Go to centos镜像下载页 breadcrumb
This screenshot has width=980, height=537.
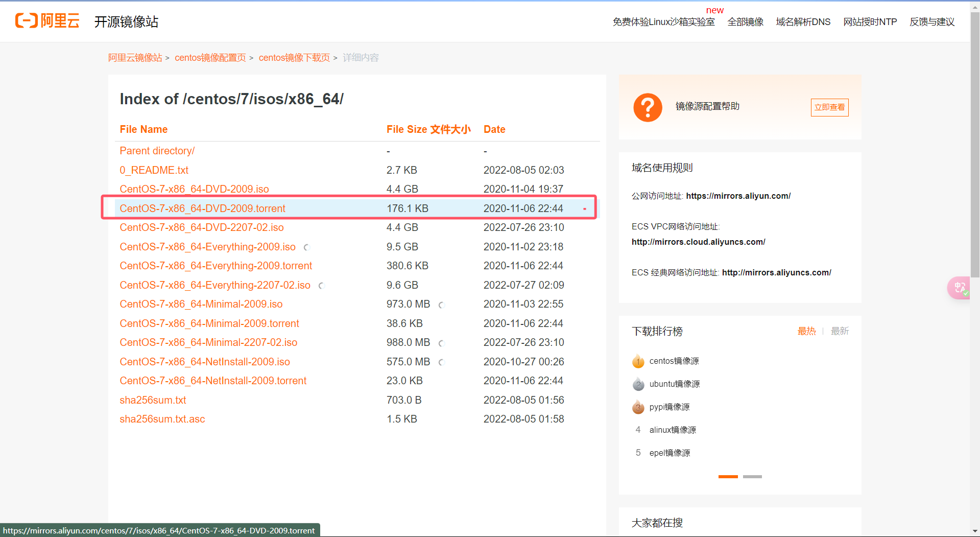click(294, 58)
